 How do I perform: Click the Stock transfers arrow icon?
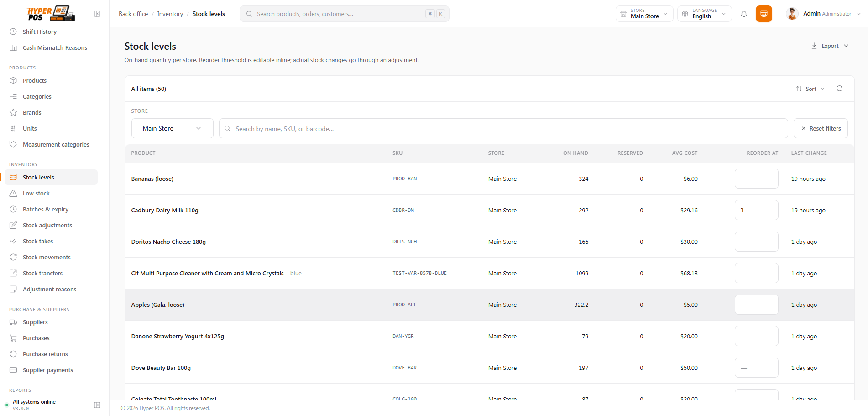[x=13, y=273]
